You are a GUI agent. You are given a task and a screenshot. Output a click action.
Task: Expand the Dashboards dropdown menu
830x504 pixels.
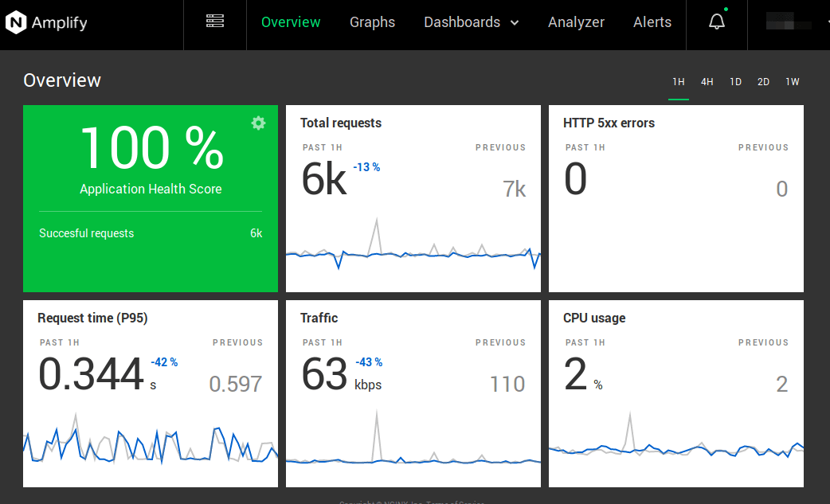click(471, 22)
